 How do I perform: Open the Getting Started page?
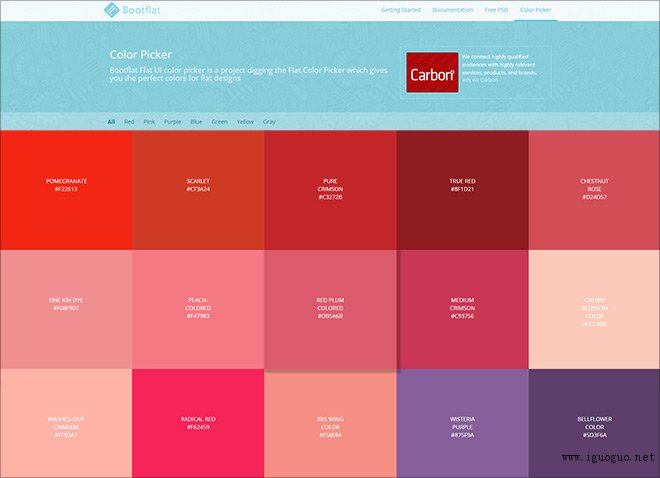pos(398,10)
